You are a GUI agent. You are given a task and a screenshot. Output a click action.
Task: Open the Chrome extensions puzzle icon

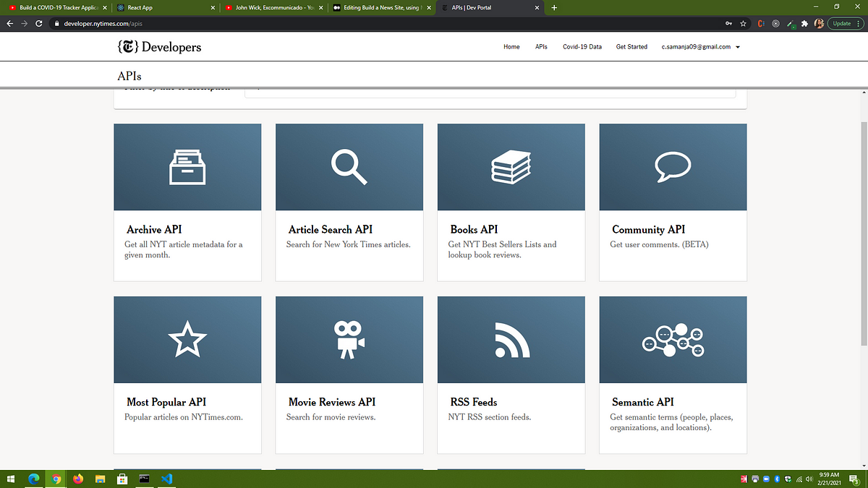click(x=804, y=23)
